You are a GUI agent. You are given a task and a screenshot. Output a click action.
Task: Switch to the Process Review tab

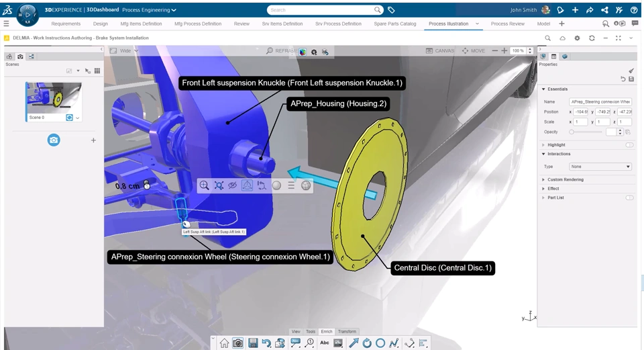(507, 24)
